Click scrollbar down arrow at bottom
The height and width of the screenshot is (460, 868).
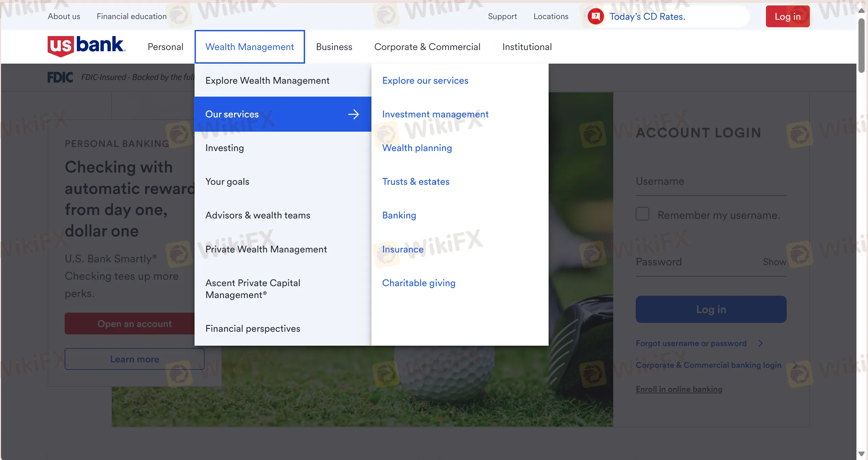[862, 454]
